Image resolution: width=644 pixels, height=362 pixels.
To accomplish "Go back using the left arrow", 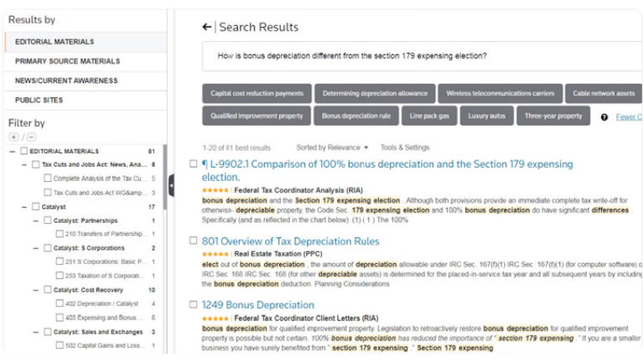I will (207, 27).
